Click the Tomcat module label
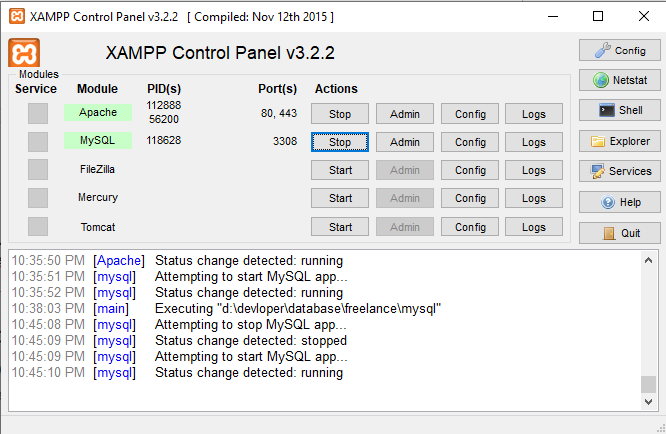Image resolution: width=666 pixels, height=434 pixels. [x=98, y=227]
